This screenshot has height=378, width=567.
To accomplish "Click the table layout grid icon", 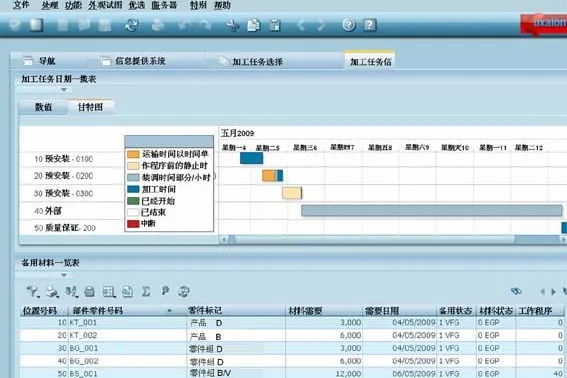I will 109,292.
